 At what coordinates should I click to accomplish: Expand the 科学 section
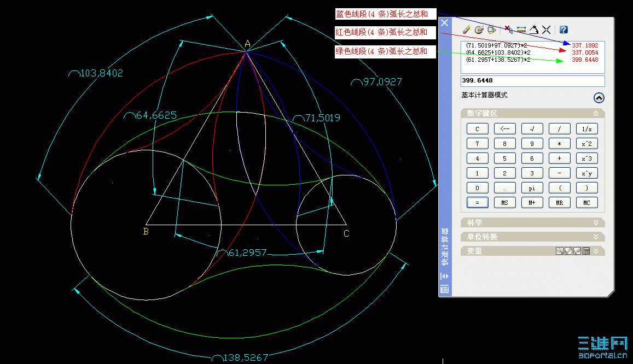[x=596, y=222]
